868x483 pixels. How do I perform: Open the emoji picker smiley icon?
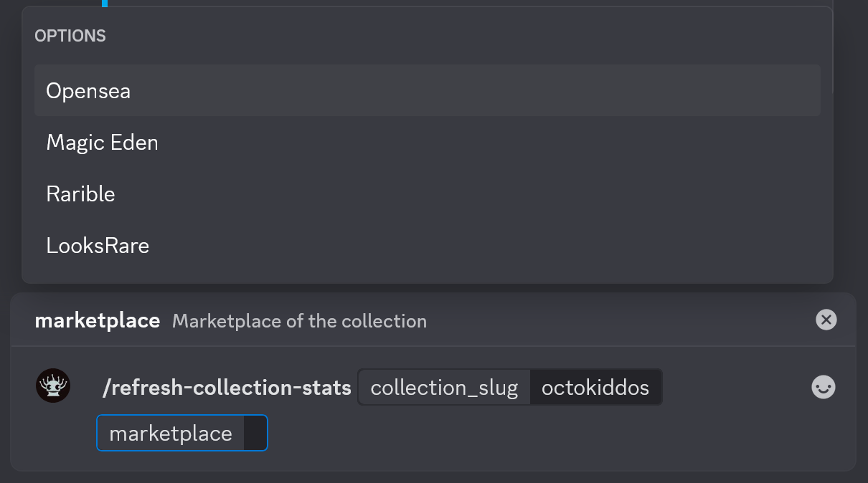point(823,388)
